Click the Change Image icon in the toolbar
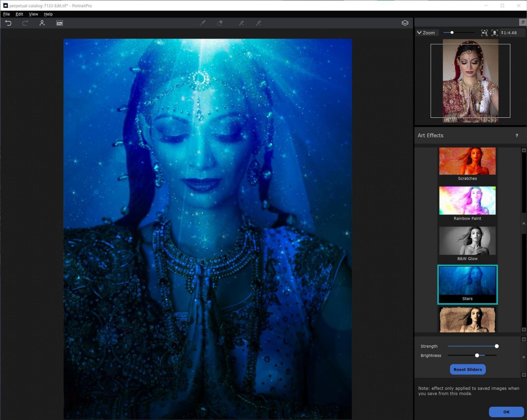Image resolution: width=527 pixels, height=420 pixels. 59,23
